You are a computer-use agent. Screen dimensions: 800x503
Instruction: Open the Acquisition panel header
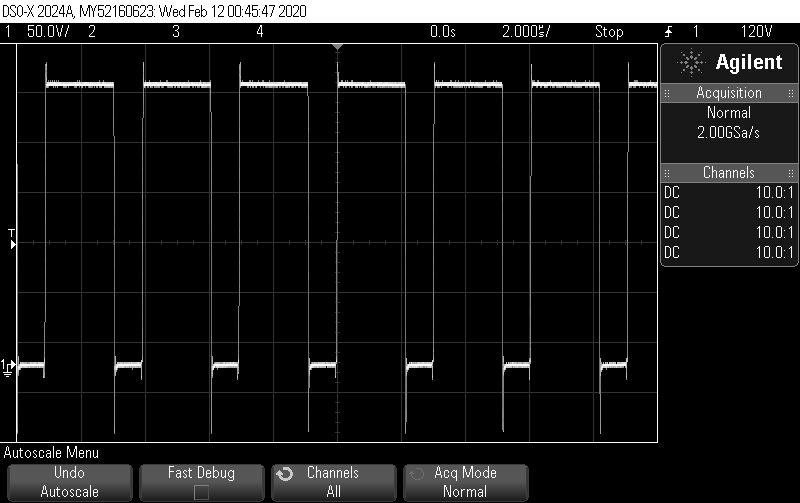pyautogui.click(x=729, y=93)
